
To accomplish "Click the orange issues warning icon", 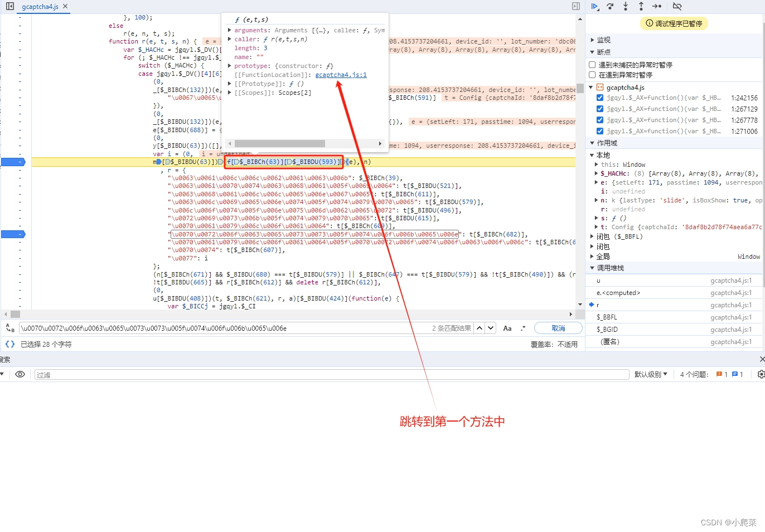I will [x=719, y=374].
